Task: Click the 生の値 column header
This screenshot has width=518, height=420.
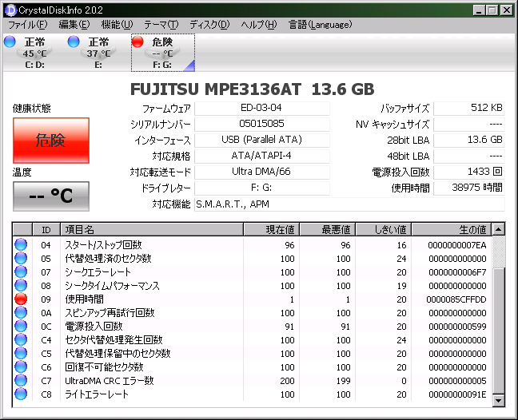Action: (x=452, y=229)
